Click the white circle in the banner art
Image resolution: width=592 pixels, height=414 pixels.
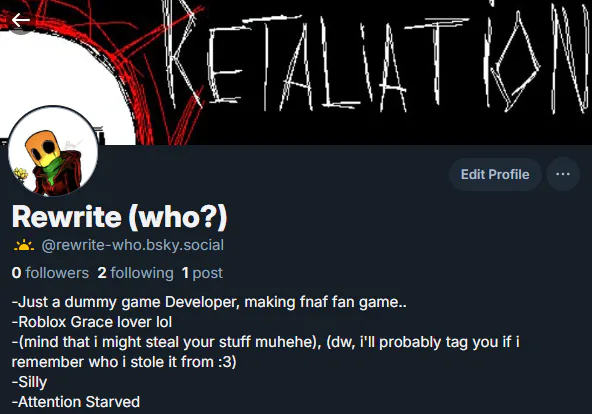(x=66, y=77)
